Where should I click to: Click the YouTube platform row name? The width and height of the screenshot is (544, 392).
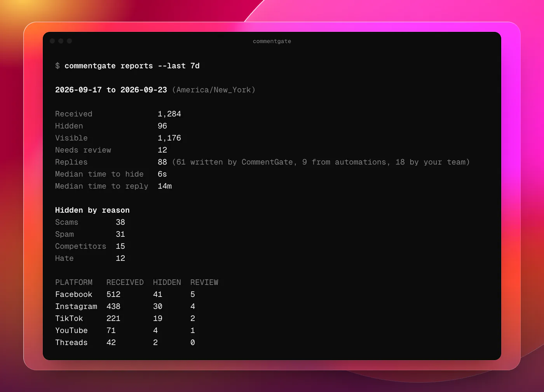(x=71, y=331)
